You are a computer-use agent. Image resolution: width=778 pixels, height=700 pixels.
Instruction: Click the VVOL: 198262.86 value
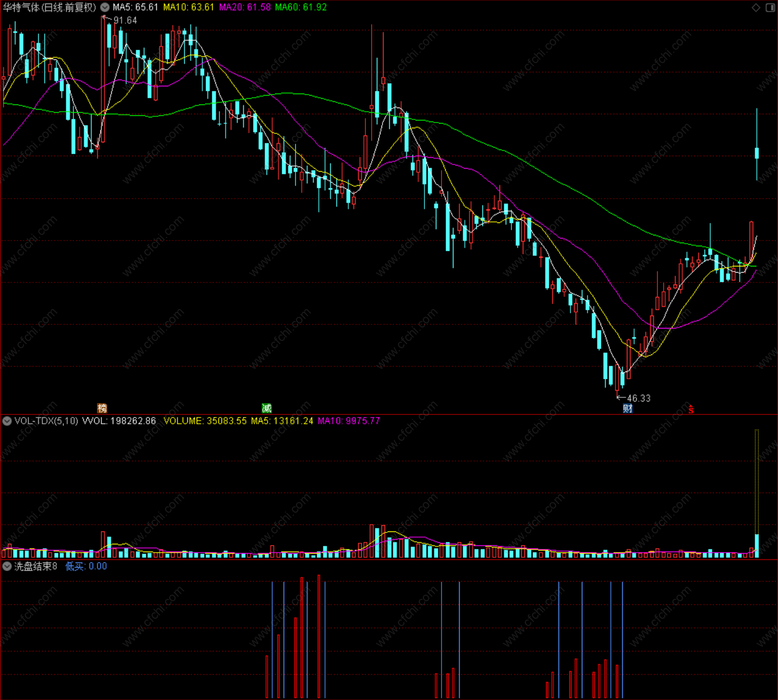tap(119, 421)
